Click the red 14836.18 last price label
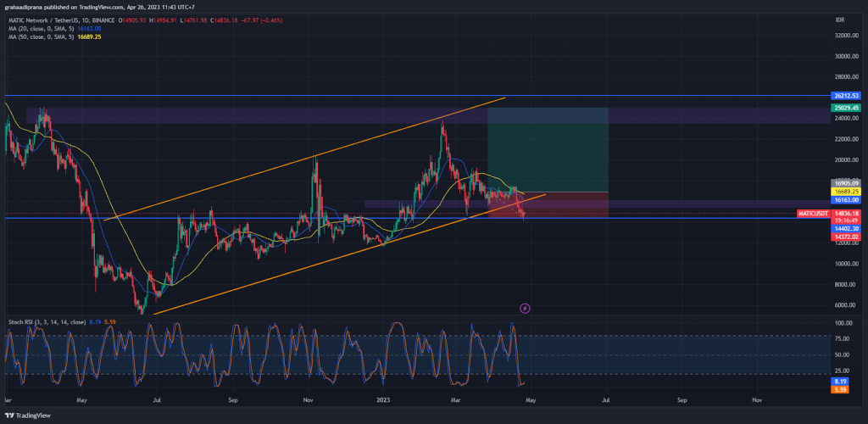The height and width of the screenshot is (424, 868). tap(845, 213)
